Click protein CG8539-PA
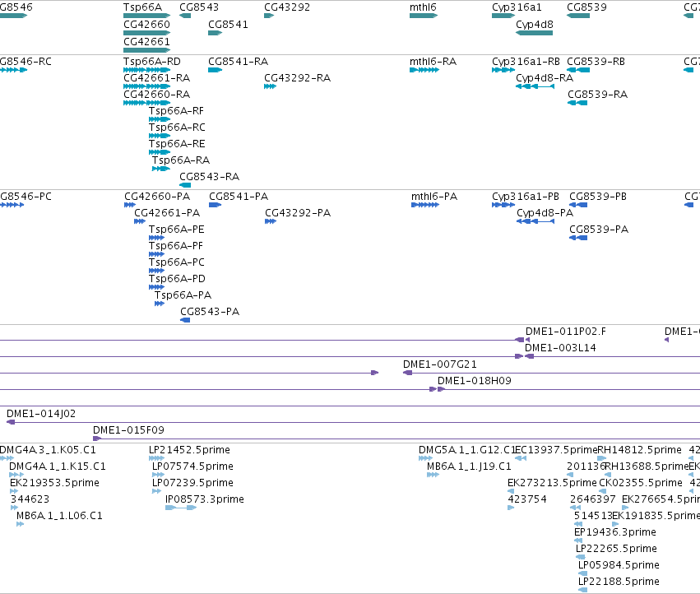This screenshot has width=700, height=594. (578, 238)
